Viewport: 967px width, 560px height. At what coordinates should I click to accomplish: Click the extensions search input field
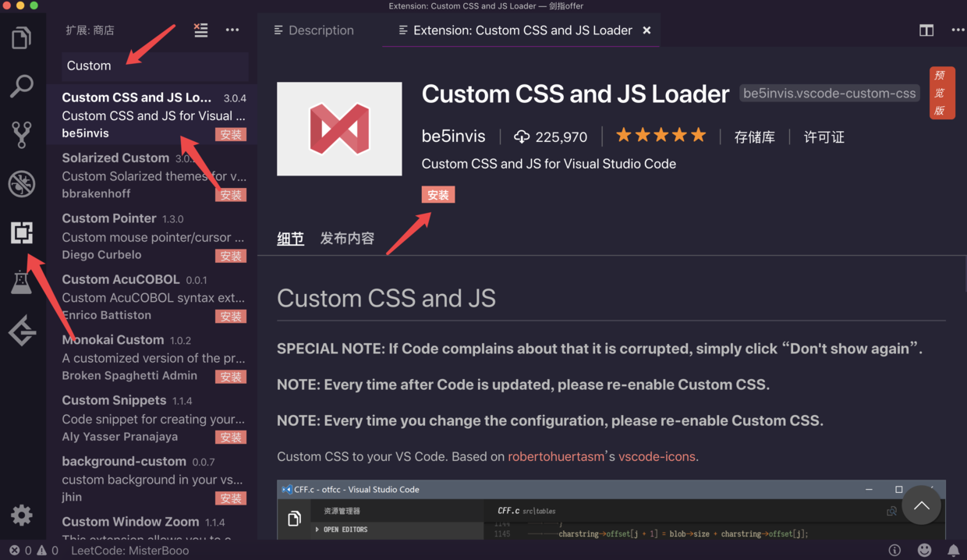coord(155,66)
